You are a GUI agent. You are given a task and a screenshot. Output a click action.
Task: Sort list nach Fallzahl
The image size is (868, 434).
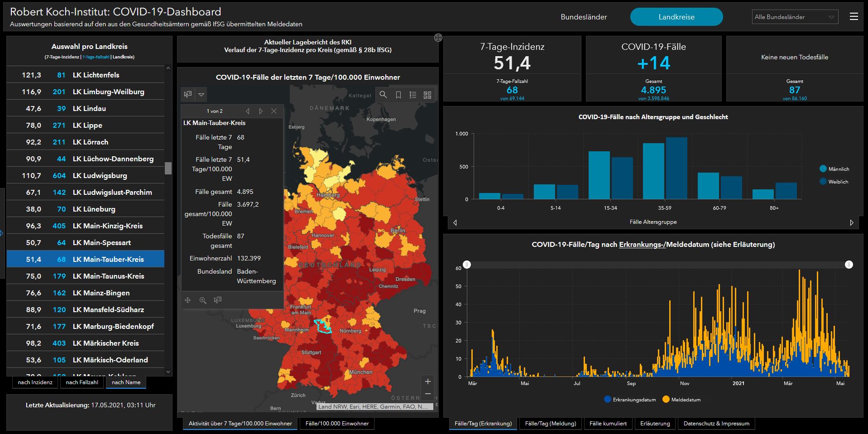coord(82,382)
